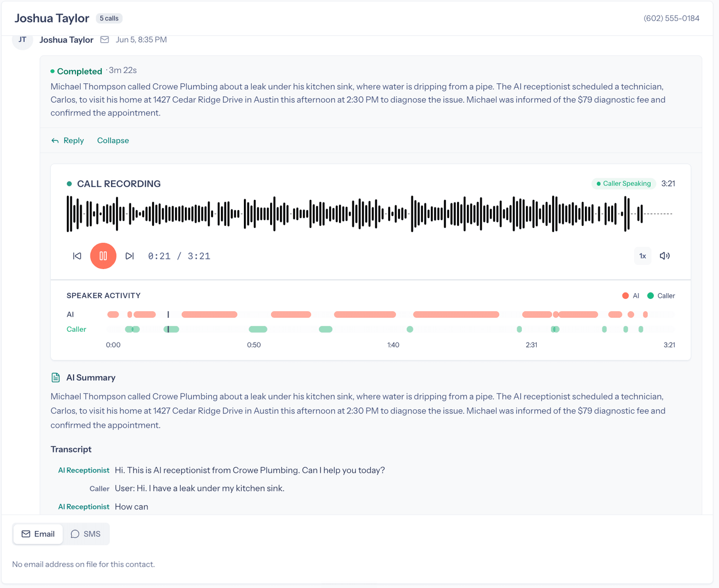Viewport: 719px width, 588px height.
Task: Click the Joshua Taylor page title
Action: (x=52, y=18)
